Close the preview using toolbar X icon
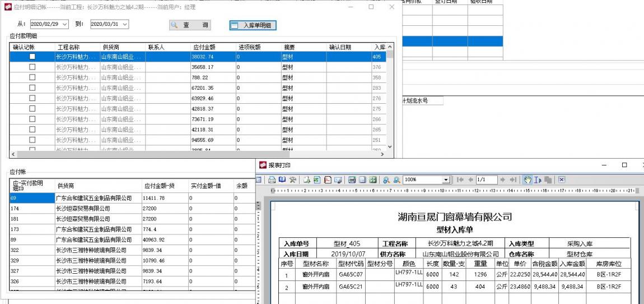 pos(562,180)
